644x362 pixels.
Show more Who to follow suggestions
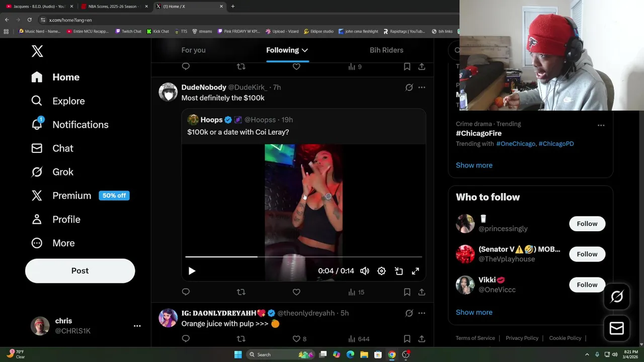pos(474,312)
